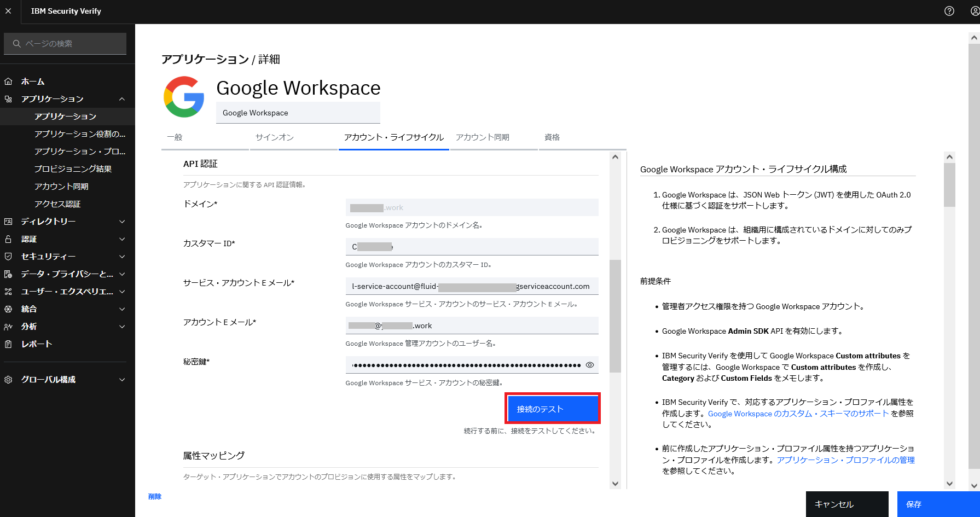Switch to the サインオン tab
Screen dimensions: 980x517
coord(294,137)
